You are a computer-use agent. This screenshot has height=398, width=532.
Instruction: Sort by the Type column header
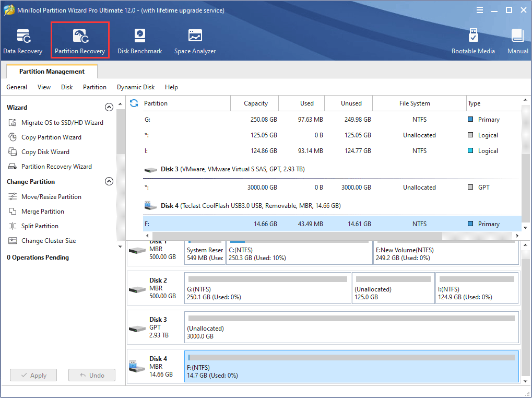coord(494,103)
